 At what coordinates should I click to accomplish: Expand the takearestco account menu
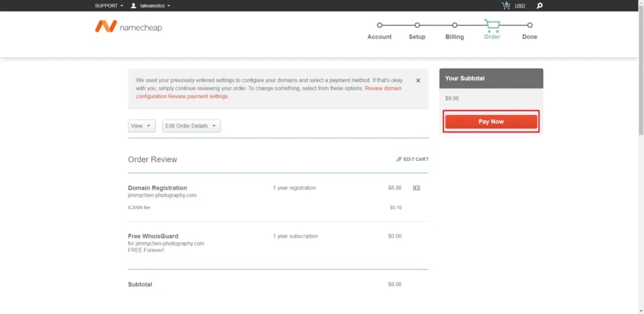pyautogui.click(x=155, y=6)
